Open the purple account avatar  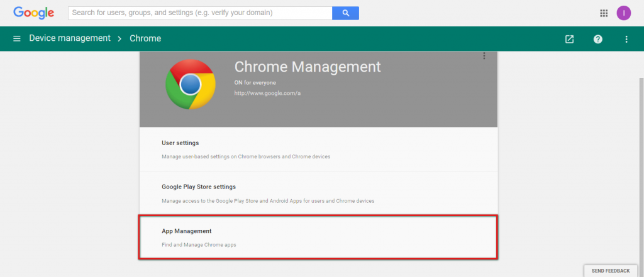pos(623,13)
